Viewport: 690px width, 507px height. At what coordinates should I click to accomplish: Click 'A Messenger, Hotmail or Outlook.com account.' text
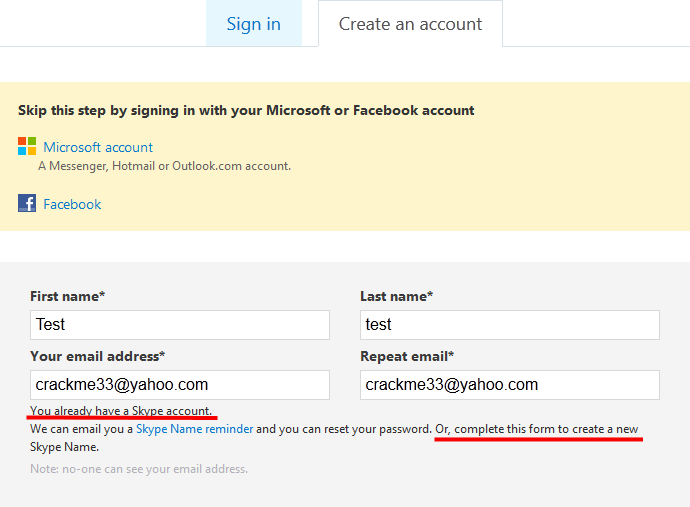coord(165,166)
